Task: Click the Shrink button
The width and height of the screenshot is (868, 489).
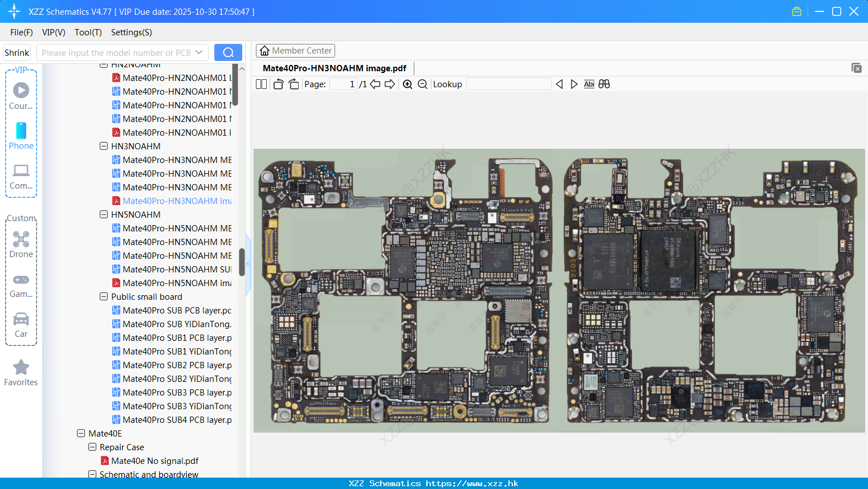Action: coord(17,52)
